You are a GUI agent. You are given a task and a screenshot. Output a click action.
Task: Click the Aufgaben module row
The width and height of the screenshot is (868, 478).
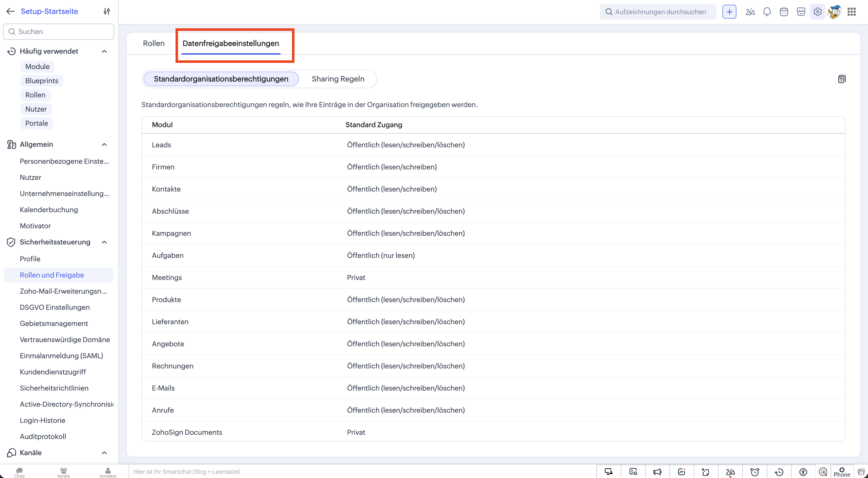point(493,255)
